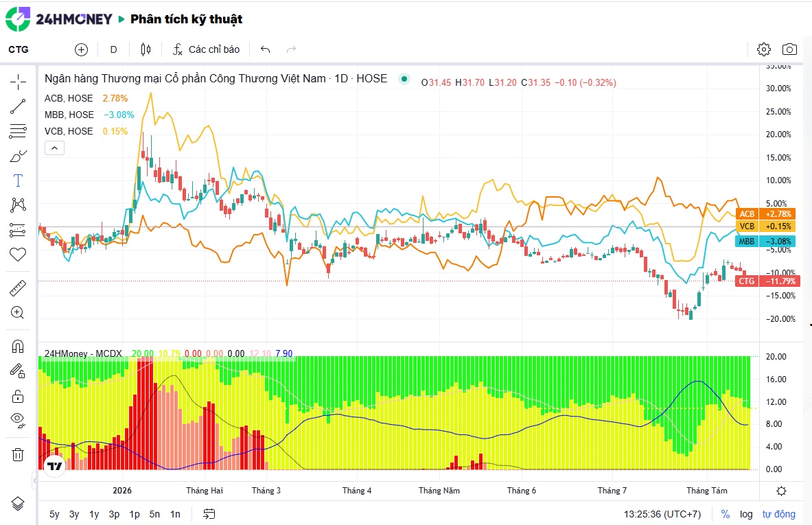Click the ACB +2.78% orange price label
Screen dimensions: 812x525
(765, 214)
